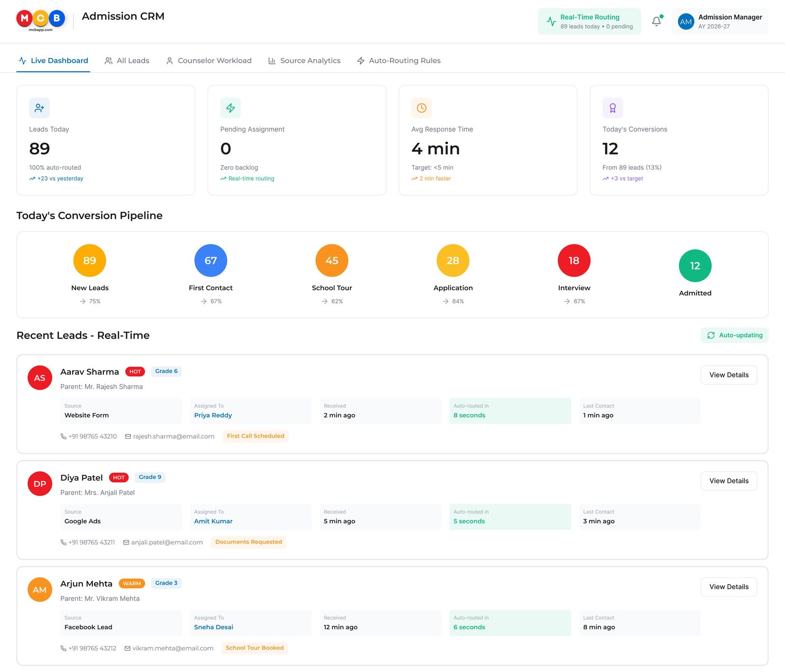Click the vikram.mehta@email.com address
Screen dimensions: 785x672
point(173,648)
